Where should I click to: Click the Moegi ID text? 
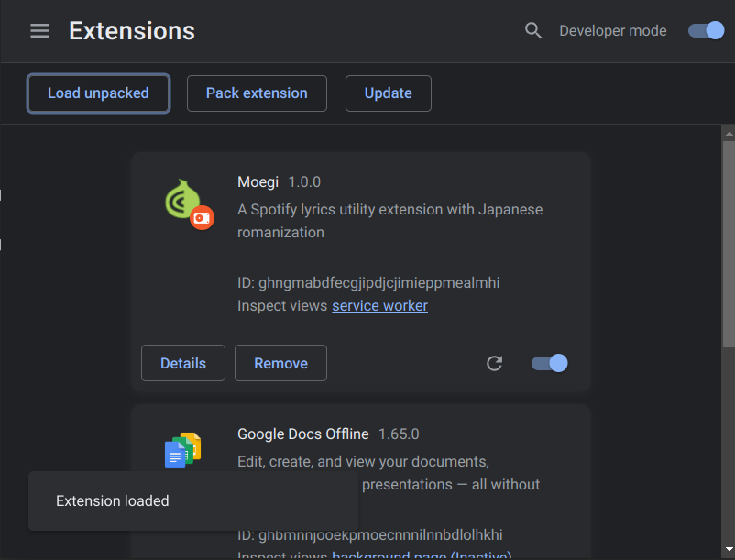coord(368,282)
